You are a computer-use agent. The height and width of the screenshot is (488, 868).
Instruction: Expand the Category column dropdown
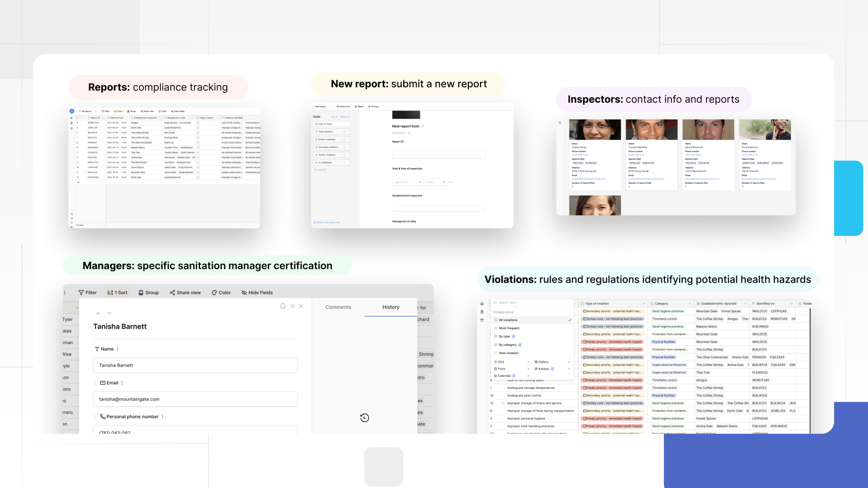(x=690, y=303)
